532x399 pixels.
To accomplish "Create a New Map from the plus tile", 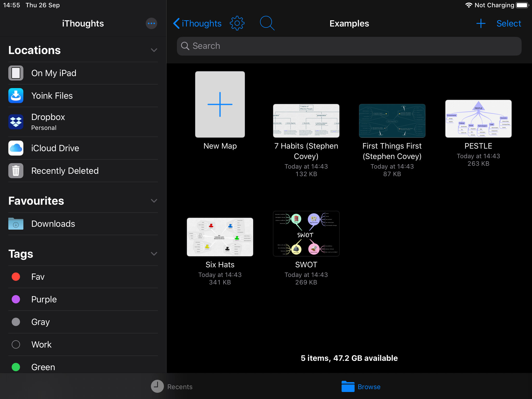I will tap(220, 104).
